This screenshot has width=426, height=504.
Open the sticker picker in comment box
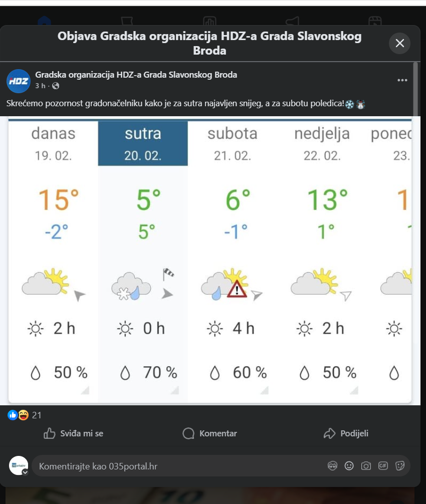coord(400,466)
